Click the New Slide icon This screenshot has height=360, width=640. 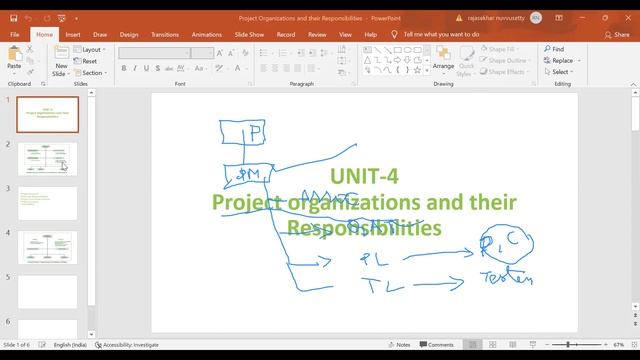click(x=61, y=53)
